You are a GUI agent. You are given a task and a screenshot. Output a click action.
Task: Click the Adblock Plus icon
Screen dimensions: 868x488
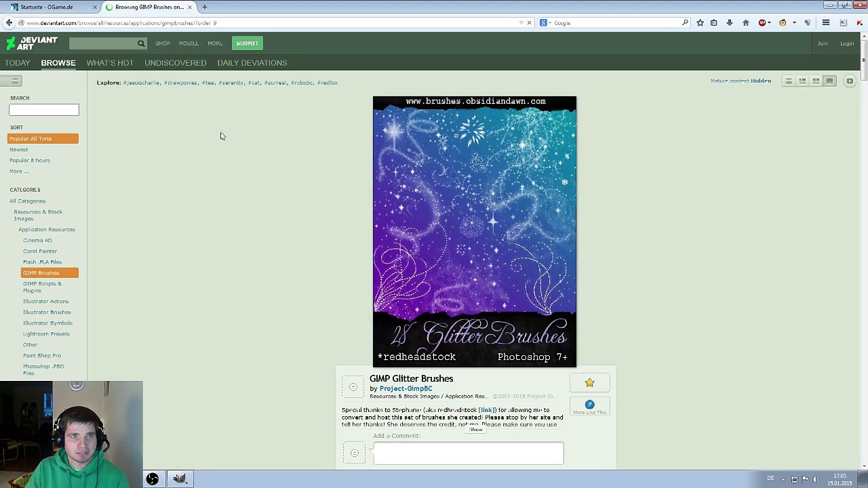[x=762, y=23]
